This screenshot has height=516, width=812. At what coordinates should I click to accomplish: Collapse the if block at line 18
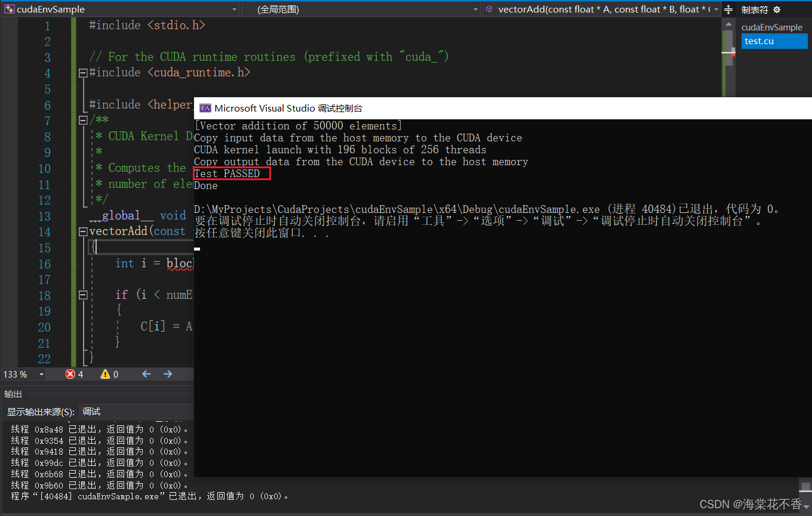point(83,295)
